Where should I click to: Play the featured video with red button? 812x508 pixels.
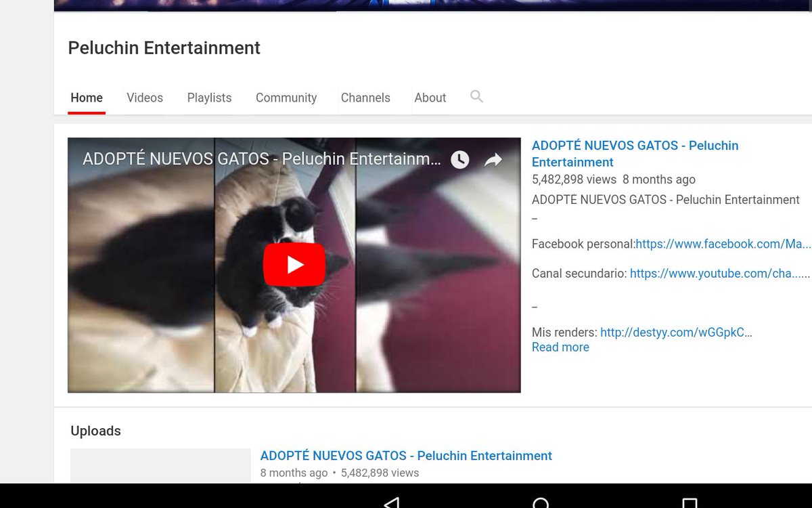pyautogui.click(x=294, y=264)
